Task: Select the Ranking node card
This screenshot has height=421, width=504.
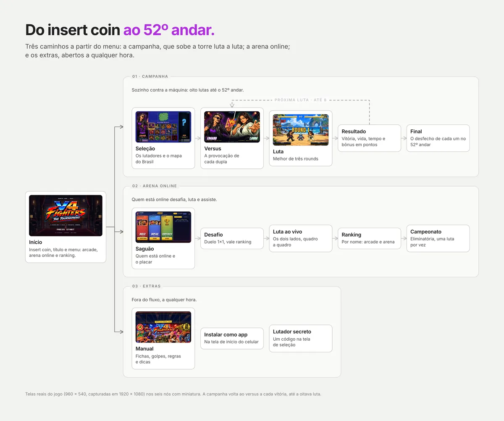Action: [x=370, y=238]
